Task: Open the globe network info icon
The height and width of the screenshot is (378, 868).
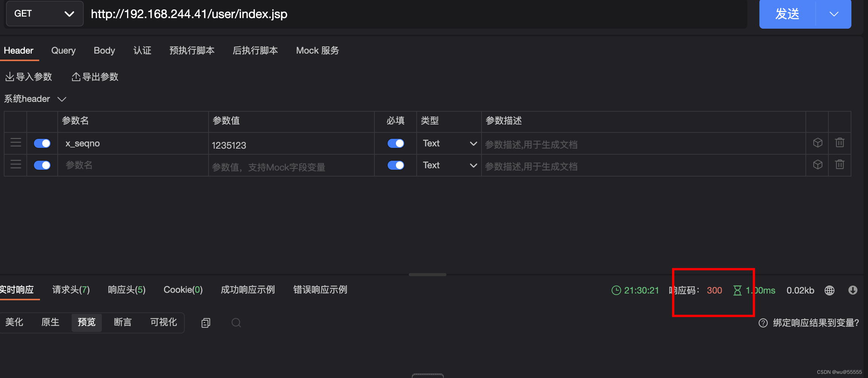Action: [x=829, y=290]
